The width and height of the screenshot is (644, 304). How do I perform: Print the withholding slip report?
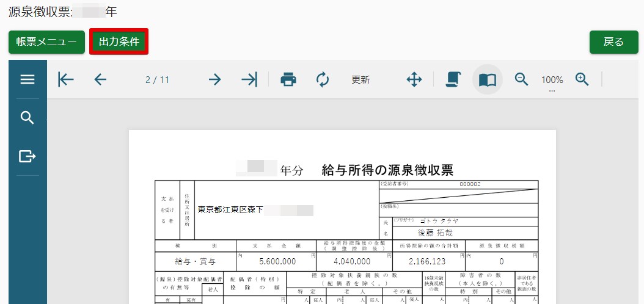pyautogui.click(x=288, y=79)
